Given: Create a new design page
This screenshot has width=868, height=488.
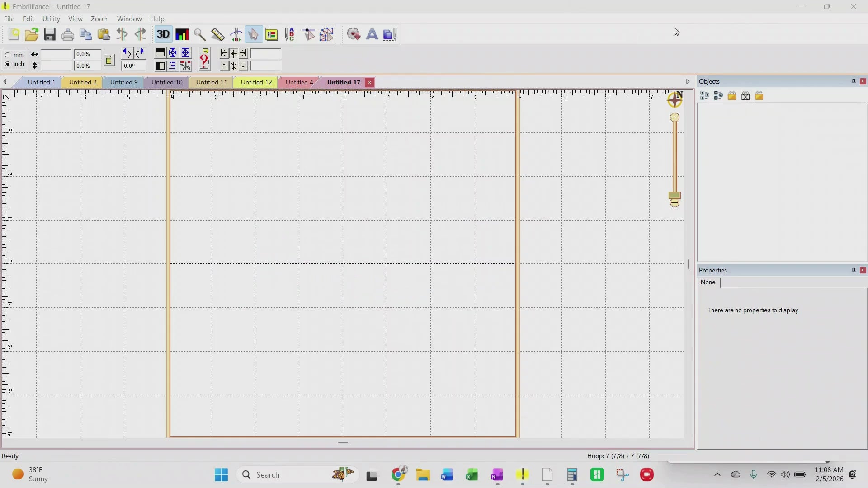Looking at the screenshot, I should click(14, 34).
